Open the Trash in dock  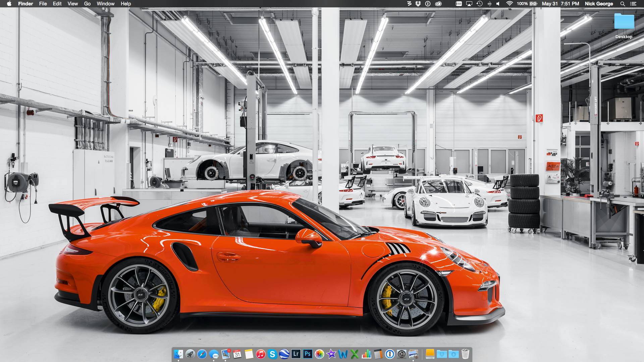click(x=465, y=354)
